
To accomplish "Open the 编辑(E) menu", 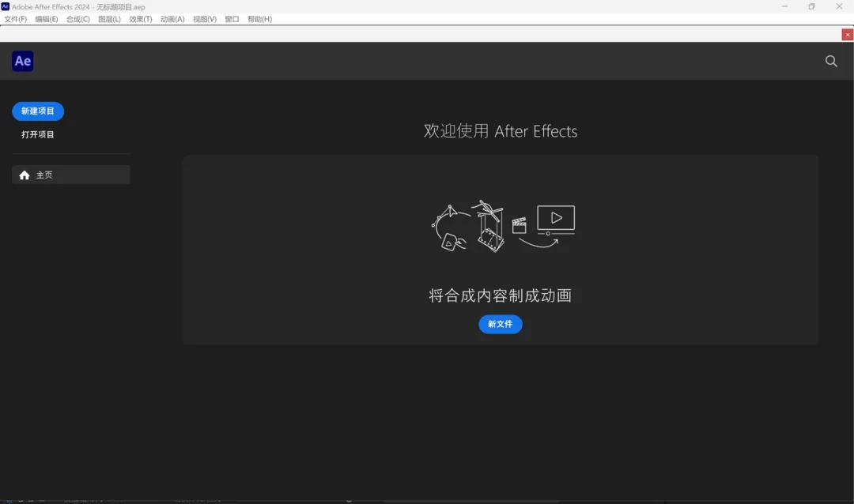I will [x=47, y=19].
